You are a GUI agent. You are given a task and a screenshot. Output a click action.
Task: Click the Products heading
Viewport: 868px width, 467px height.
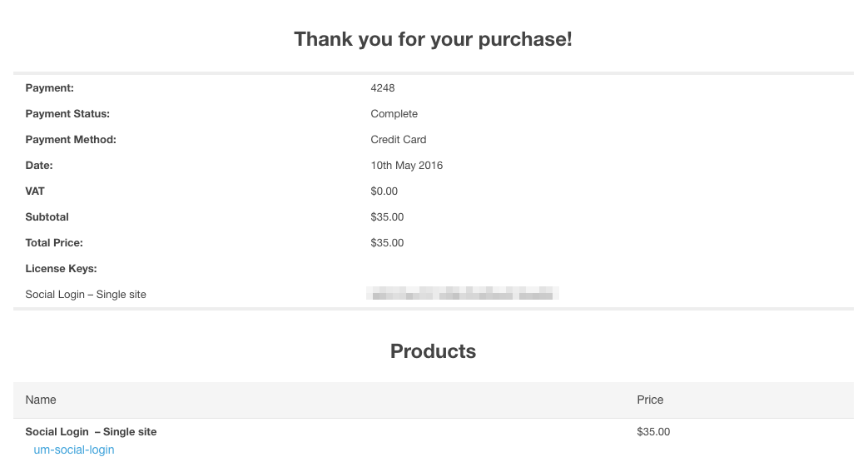[434, 351]
